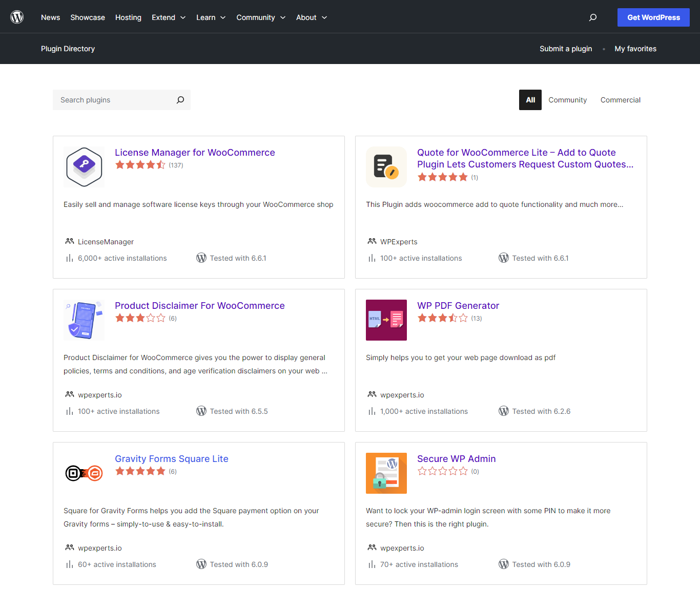
Task: Select the Community filter tab
Action: coord(567,100)
